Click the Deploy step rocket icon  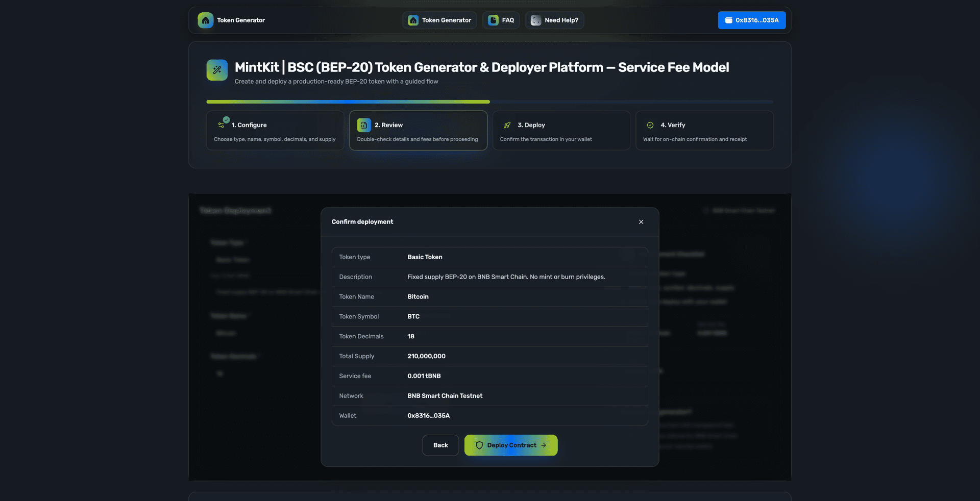507,125
